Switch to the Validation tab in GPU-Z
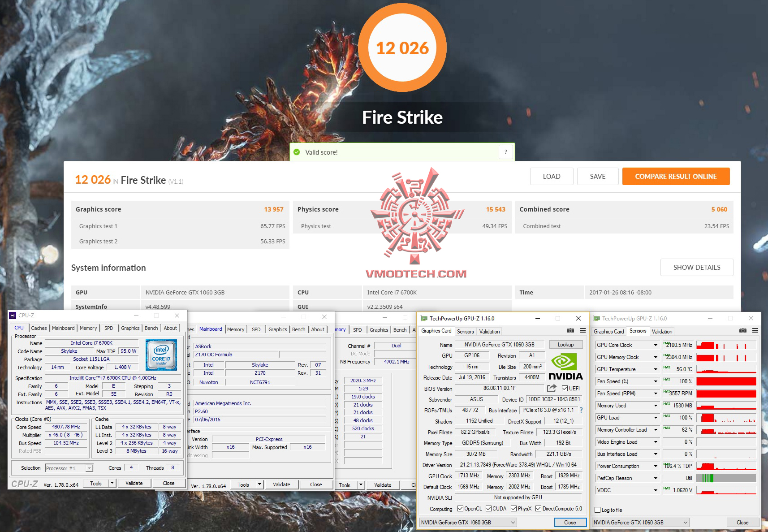 [489, 331]
